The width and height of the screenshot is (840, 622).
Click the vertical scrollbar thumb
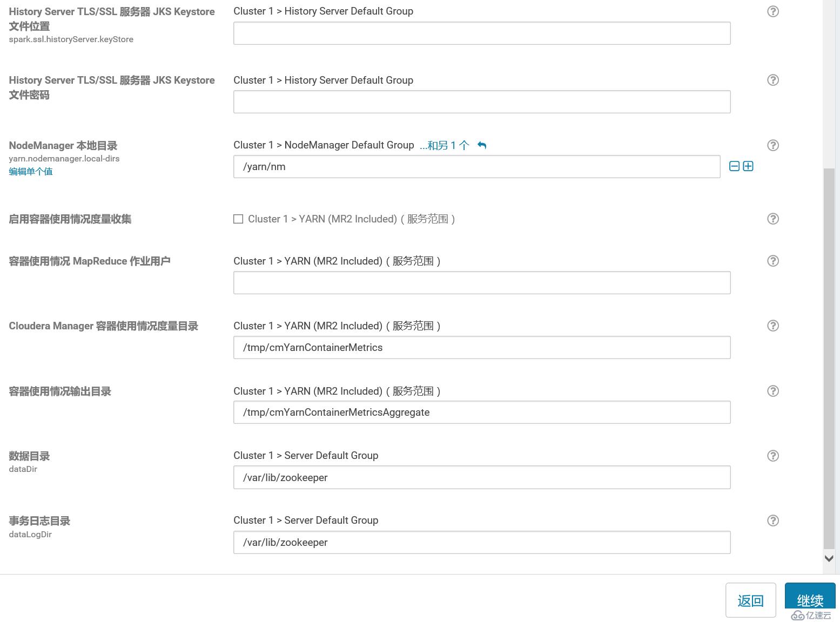click(829, 359)
